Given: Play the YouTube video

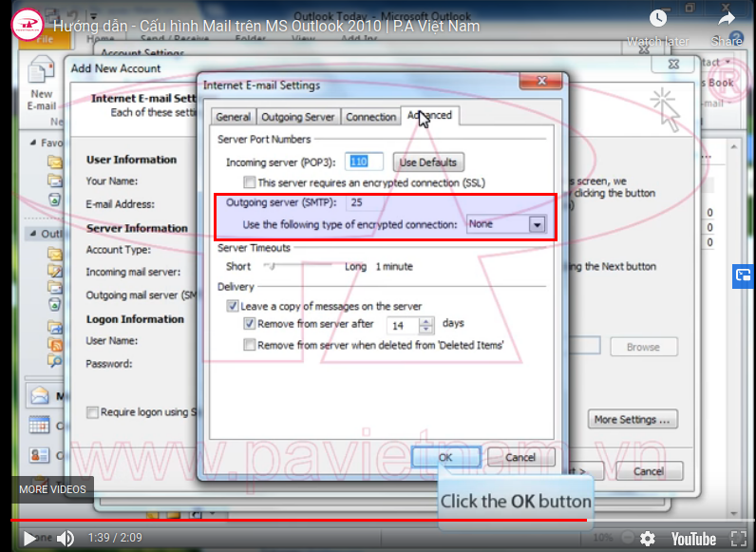Looking at the screenshot, I should pos(29,539).
